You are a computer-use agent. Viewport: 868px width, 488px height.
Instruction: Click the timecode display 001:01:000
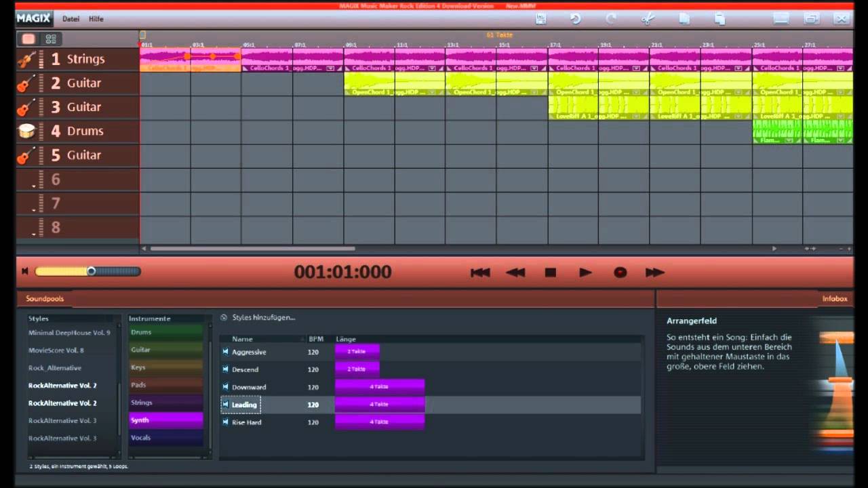pyautogui.click(x=342, y=272)
